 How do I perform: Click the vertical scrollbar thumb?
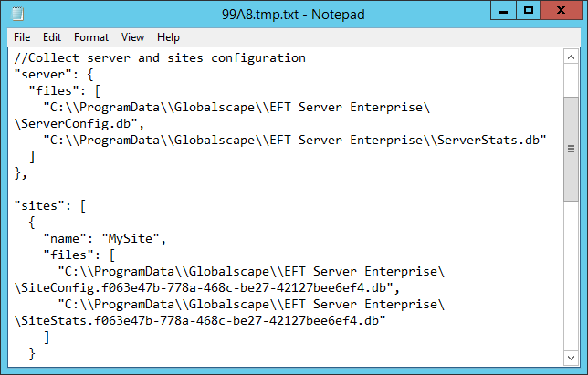tap(572, 150)
